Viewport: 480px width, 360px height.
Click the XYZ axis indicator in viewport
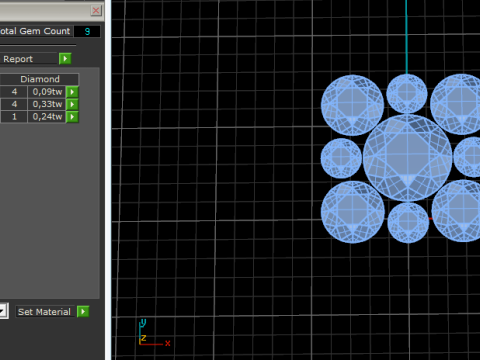[x=154, y=333]
